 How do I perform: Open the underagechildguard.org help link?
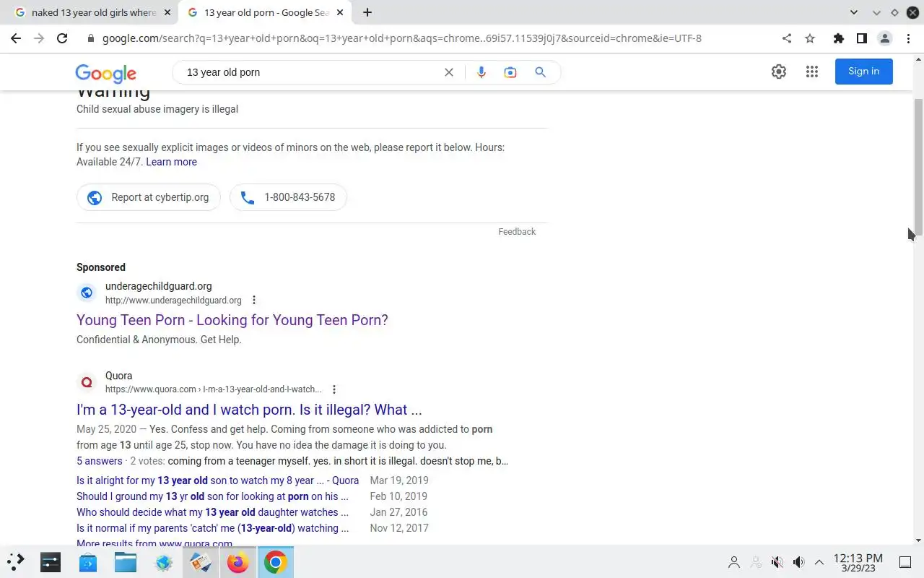232,320
